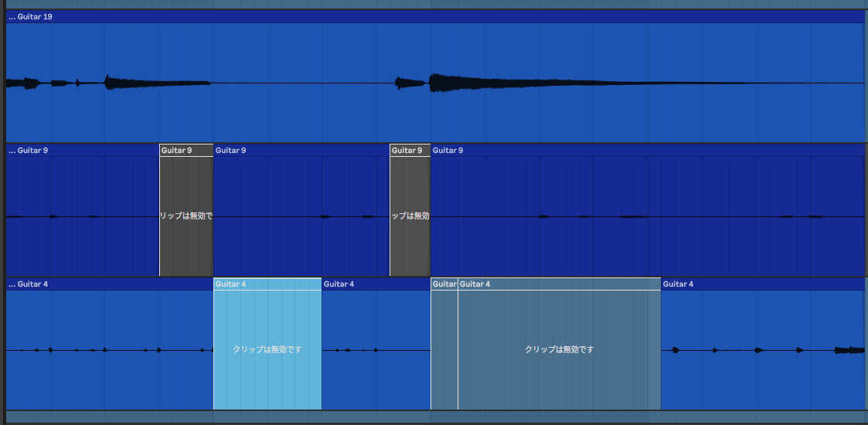Screen dimensions: 868x425
Task: Select the first grey disabled Guitar 9 clip header
Action: [186, 150]
